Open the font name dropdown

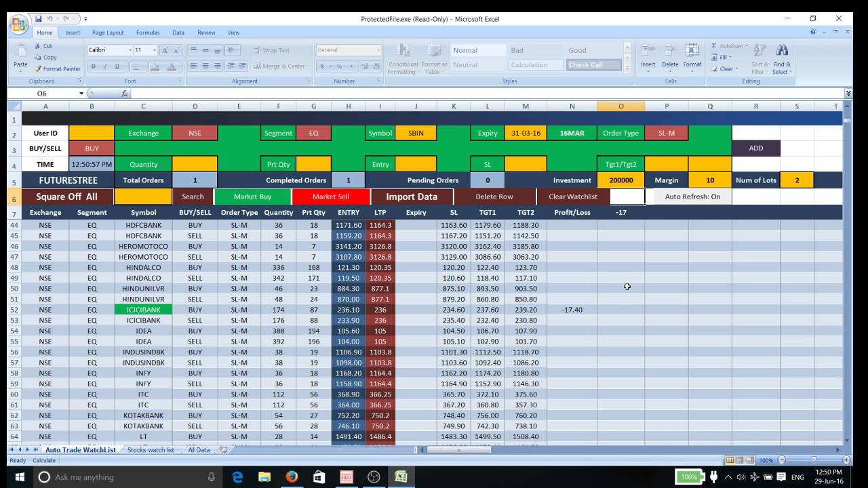click(130, 50)
